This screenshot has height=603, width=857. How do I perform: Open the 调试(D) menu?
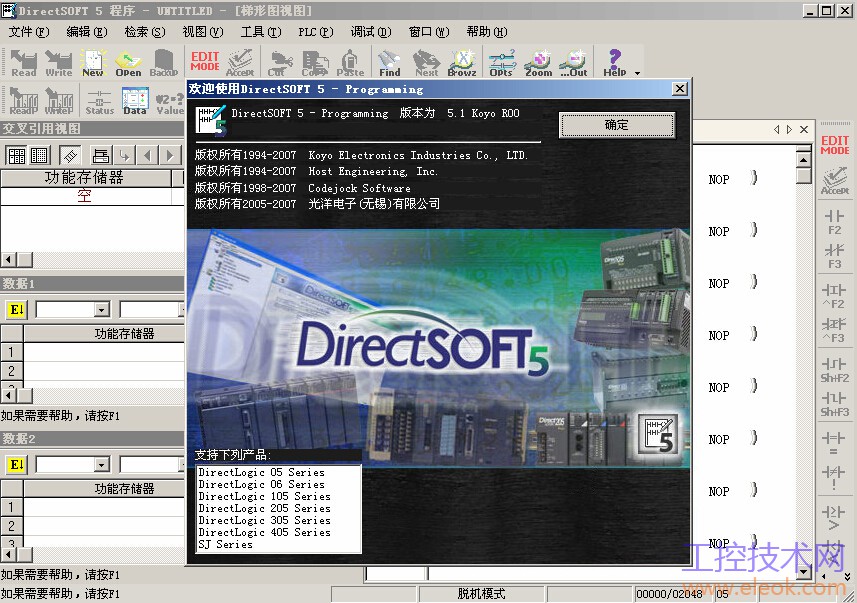[x=371, y=32]
